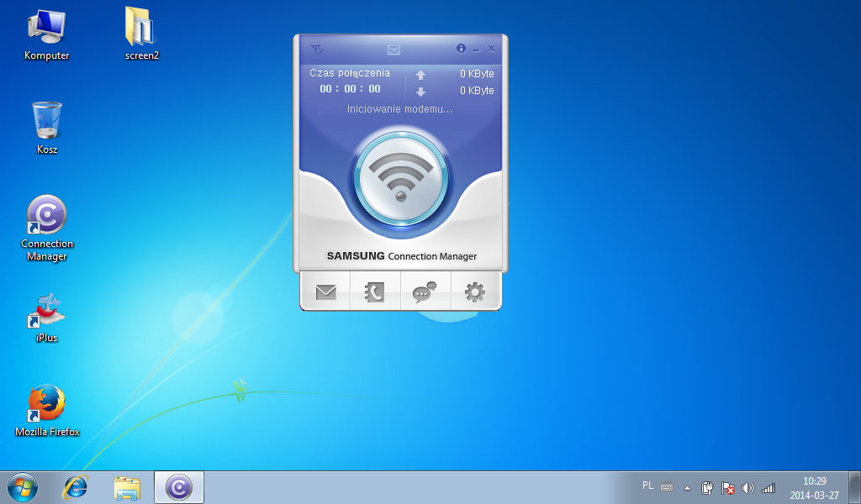Click the connection time 00 : 00 : 00
Image resolution: width=861 pixels, height=504 pixels.
tap(351, 89)
